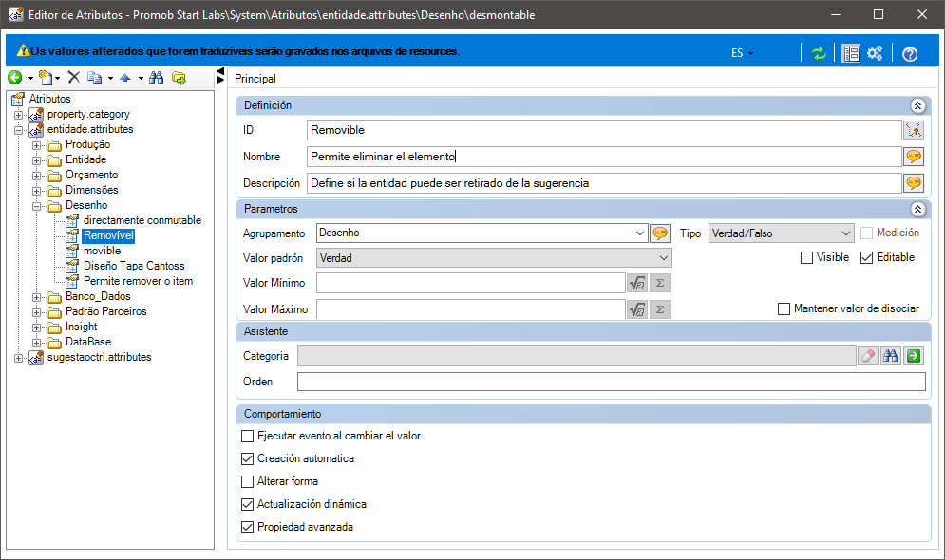Check Ejecutar evento al cambiar el valor
The width and height of the screenshot is (945, 560).
point(247,436)
